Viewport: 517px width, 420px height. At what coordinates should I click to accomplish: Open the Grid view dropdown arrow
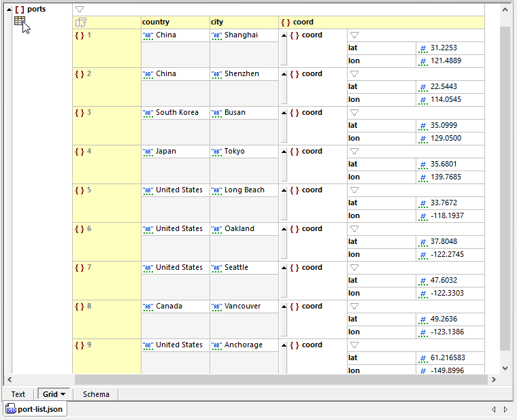63,394
